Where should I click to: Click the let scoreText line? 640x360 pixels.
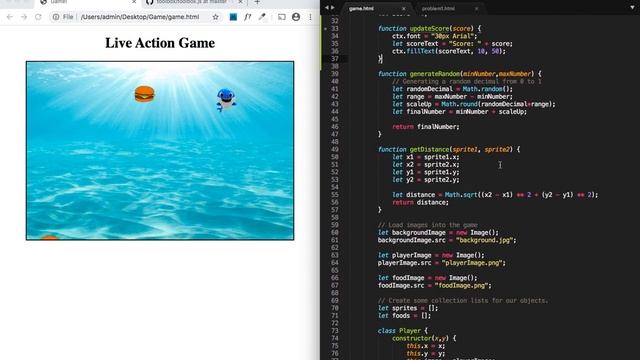[452, 44]
